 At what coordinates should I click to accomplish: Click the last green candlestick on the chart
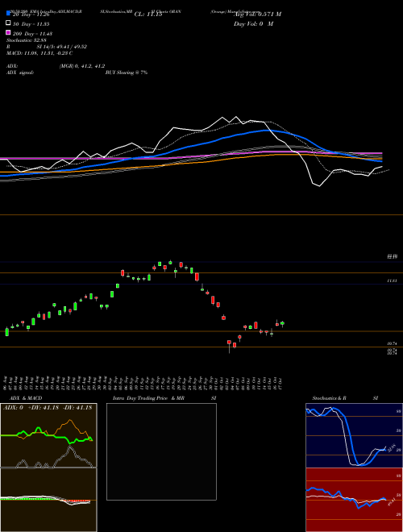point(282,323)
